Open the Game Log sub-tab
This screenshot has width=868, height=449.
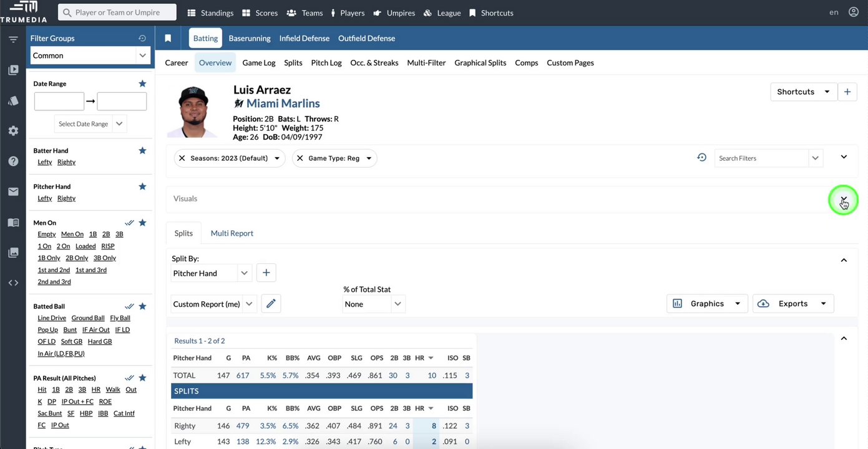coord(259,63)
